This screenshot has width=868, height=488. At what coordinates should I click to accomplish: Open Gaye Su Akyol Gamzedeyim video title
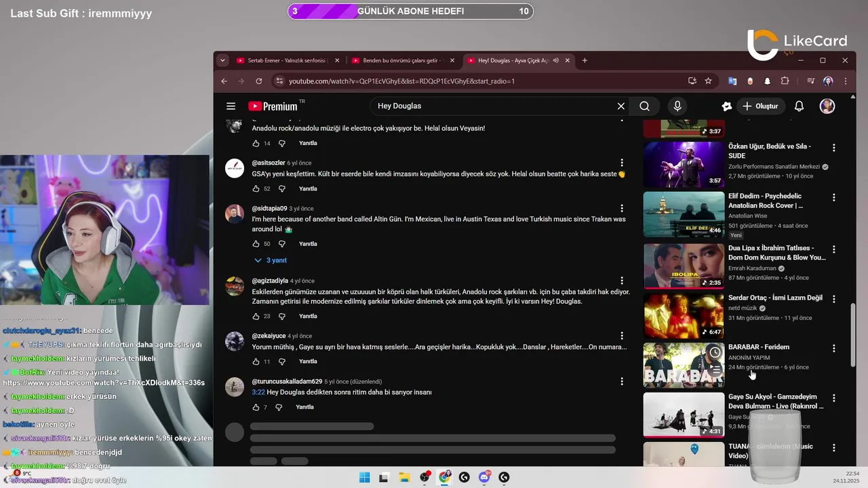pos(776,401)
